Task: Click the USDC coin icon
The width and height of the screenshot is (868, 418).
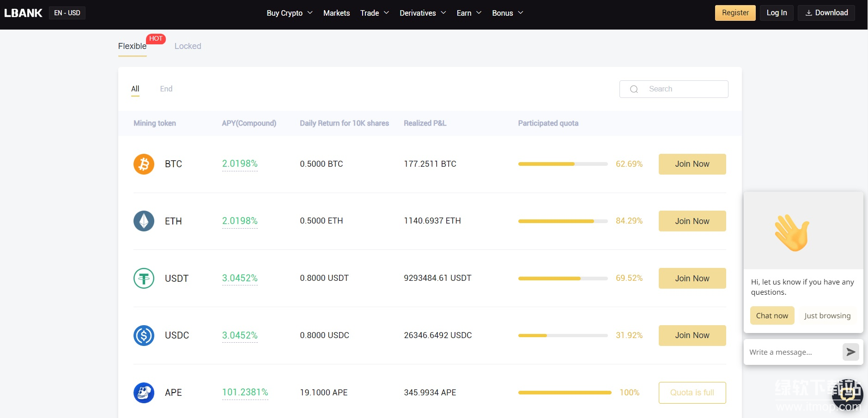Action: 144,335
